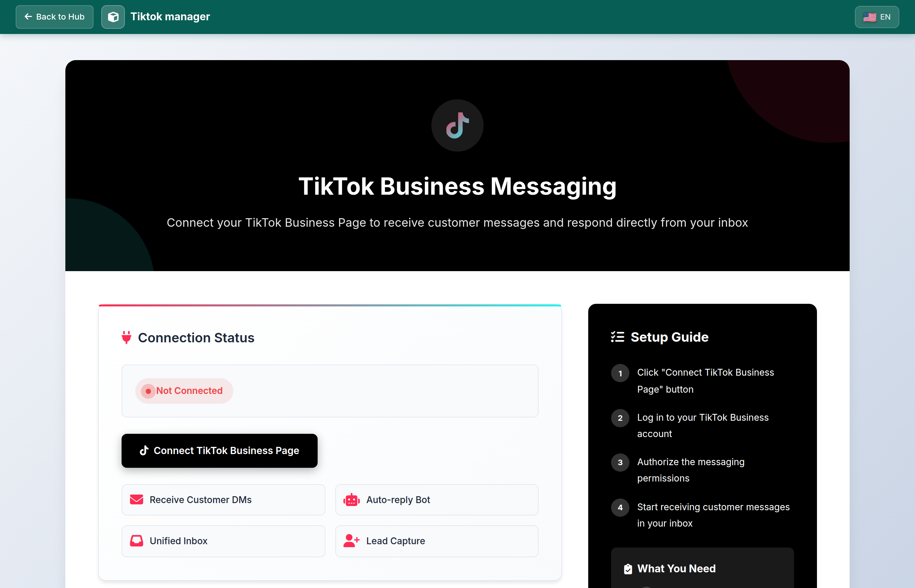Click the red dot in status badge

(x=148, y=391)
